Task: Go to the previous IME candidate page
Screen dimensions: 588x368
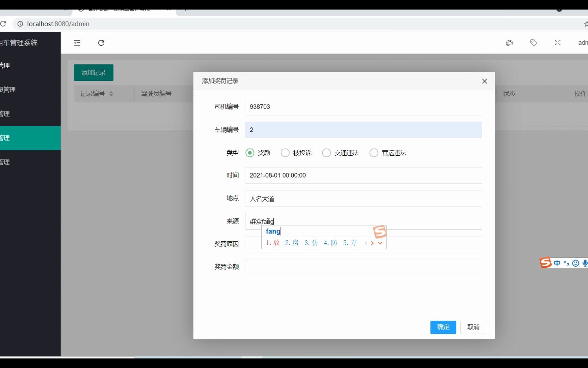Action: pyautogui.click(x=366, y=243)
